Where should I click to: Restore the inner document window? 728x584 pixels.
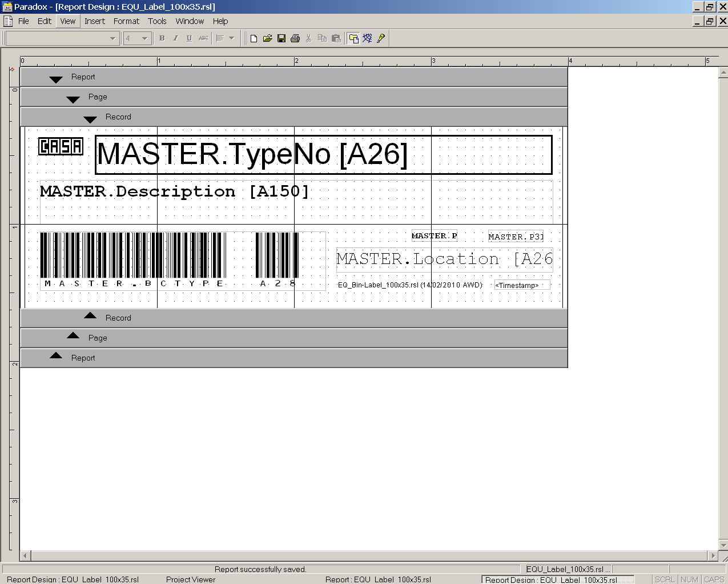click(x=709, y=21)
